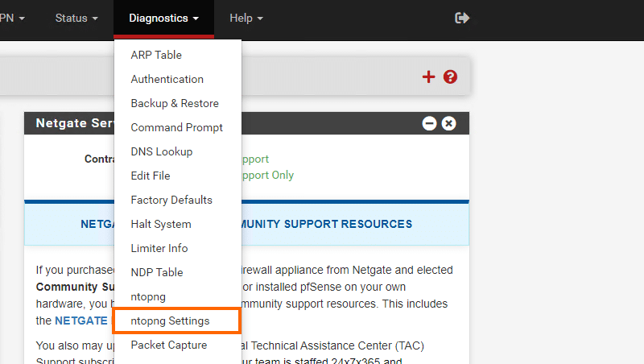Select DNS Lookup

162,151
